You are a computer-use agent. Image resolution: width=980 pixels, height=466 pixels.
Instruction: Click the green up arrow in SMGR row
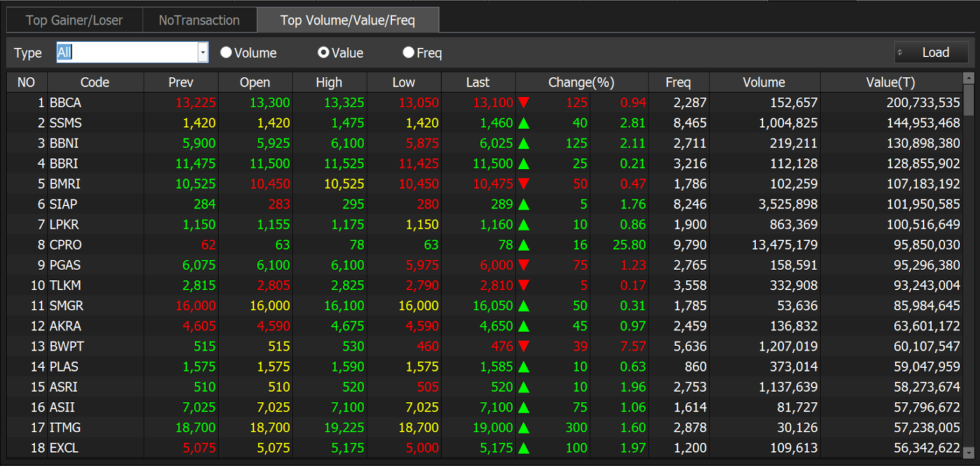click(524, 306)
